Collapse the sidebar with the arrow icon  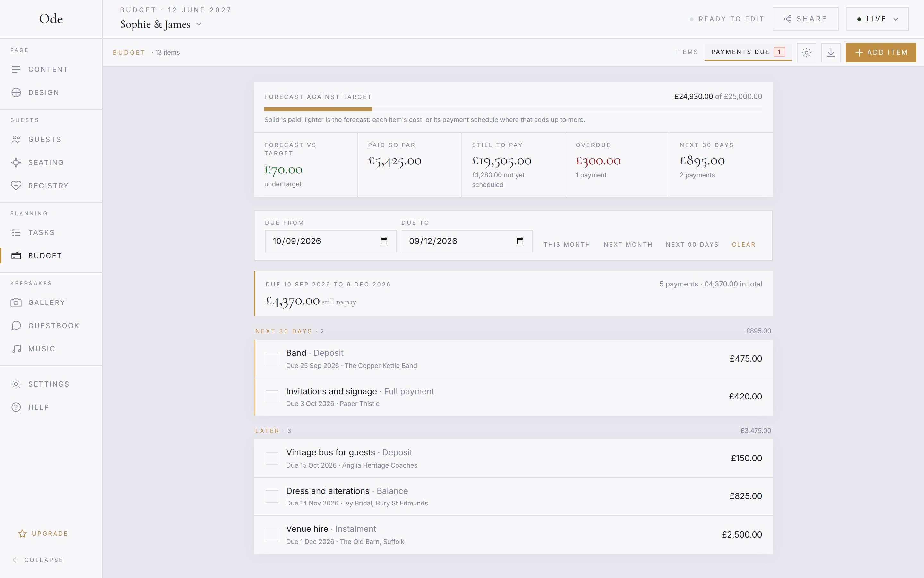pyautogui.click(x=15, y=560)
